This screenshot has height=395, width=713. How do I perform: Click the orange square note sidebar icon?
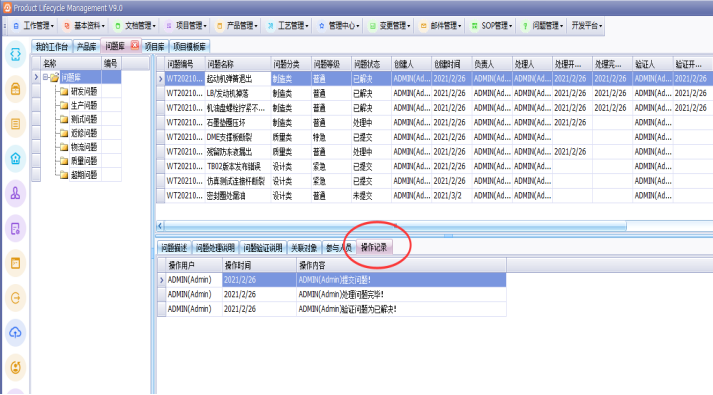coord(15,263)
